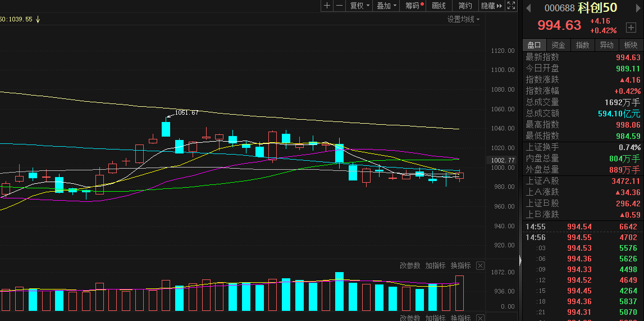Screen dimensions: 644x321
Task: Collapse right panel with divider arrow
Action: tap(519, 260)
